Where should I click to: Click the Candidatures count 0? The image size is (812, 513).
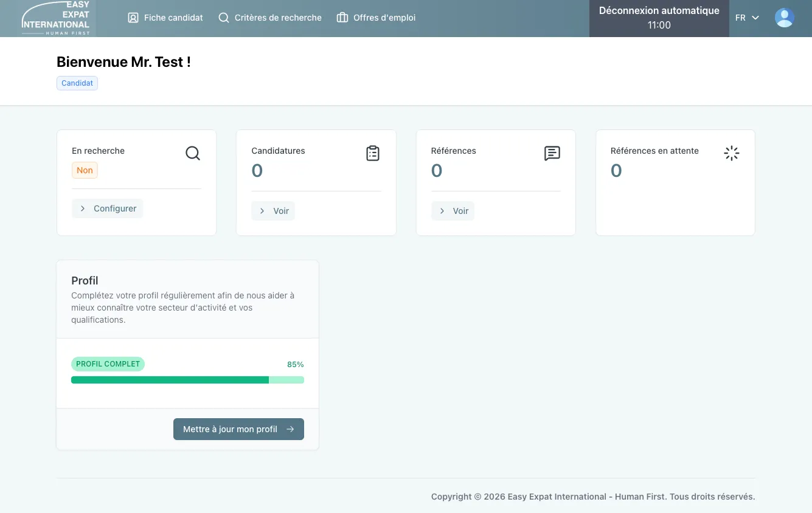(257, 171)
